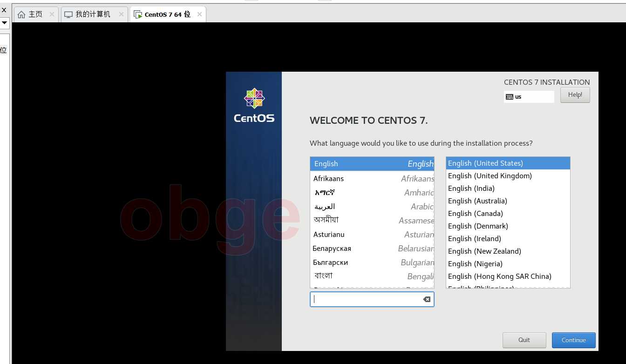Screen dimensions: 626x364
Task: Select Belarusian in the language list
Action: tap(372, 248)
